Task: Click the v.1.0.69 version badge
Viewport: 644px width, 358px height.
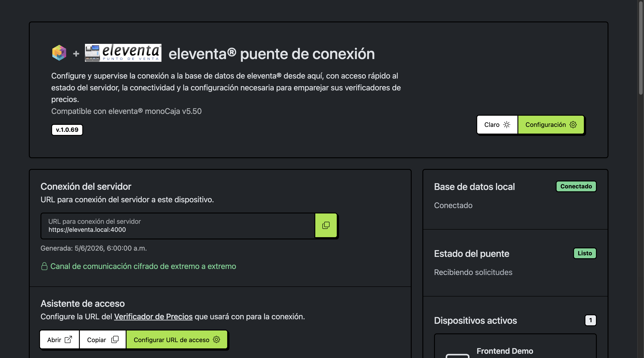Action: pos(67,130)
